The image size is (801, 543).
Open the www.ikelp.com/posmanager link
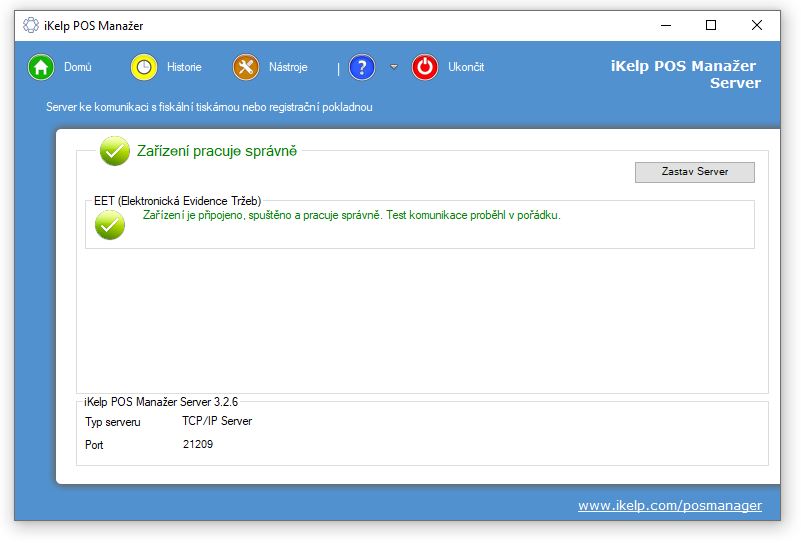669,505
